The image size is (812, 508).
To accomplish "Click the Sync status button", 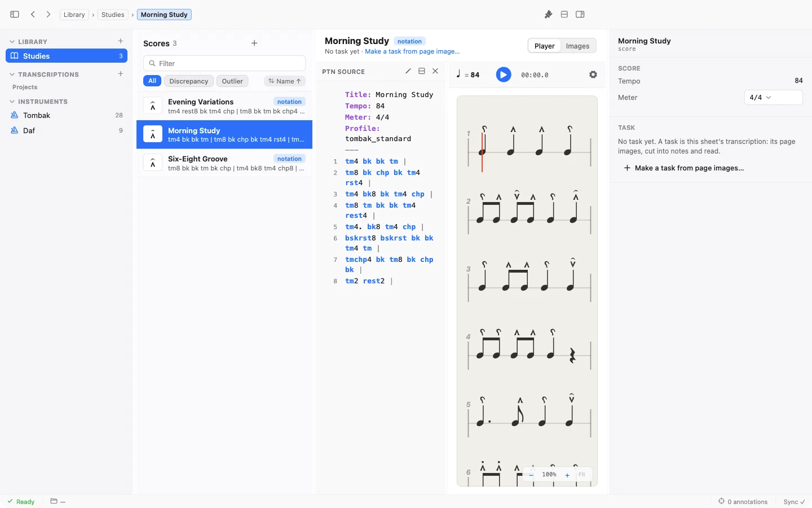I will [794, 502].
